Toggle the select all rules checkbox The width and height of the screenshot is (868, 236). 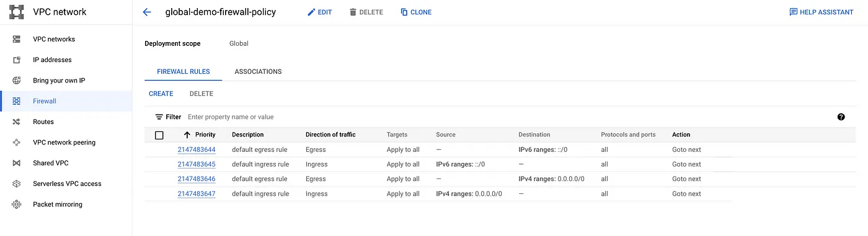click(159, 135)
